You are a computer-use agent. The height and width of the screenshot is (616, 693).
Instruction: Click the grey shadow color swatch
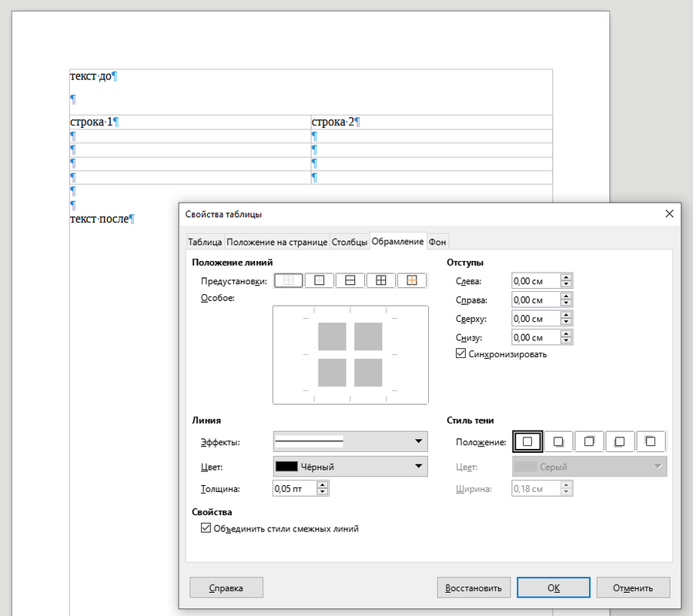tap(526, 466)
